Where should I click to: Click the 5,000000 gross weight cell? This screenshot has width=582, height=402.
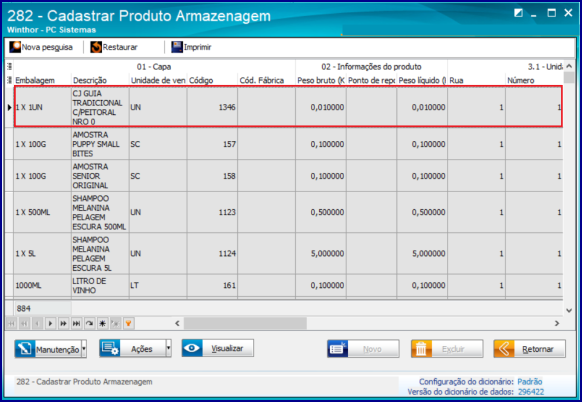(x=321, y=254)
